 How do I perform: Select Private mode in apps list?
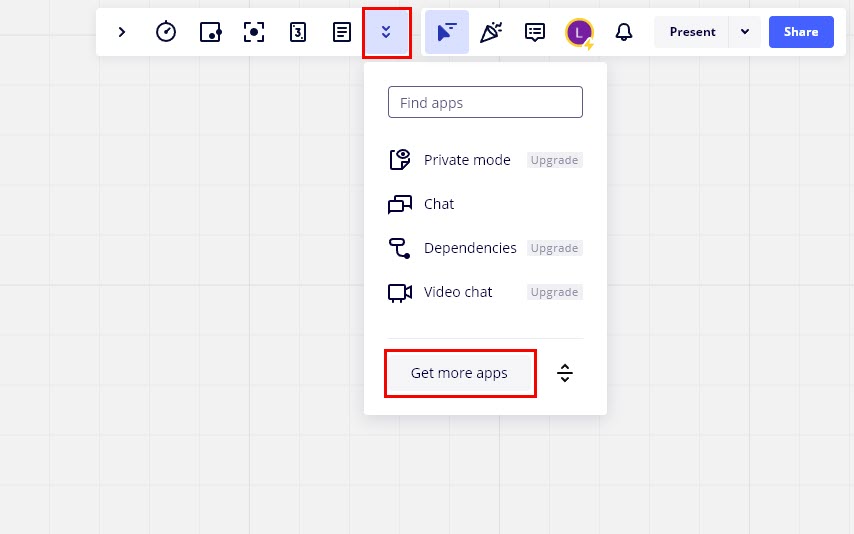pyautogui.click(x=485, y=160)
